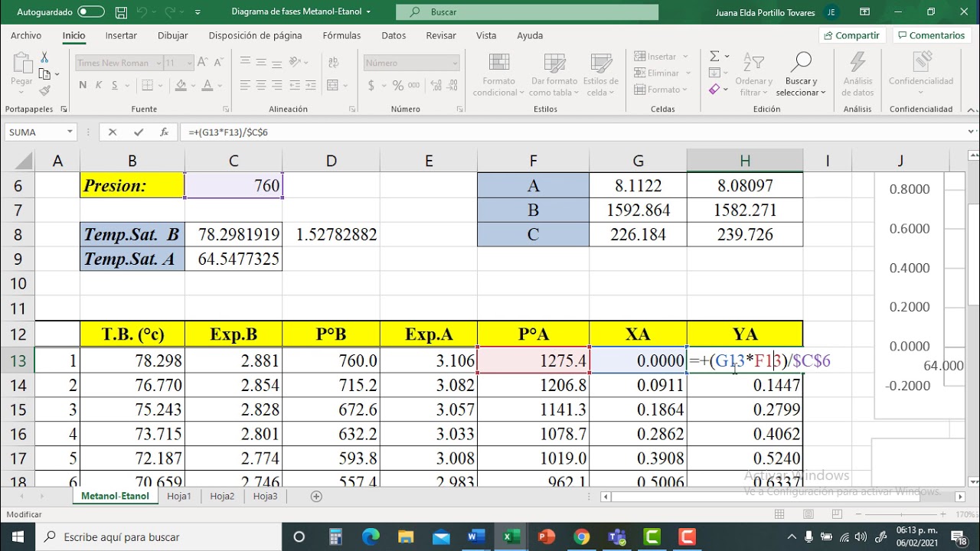Apply Percent style format

(397, 85)
